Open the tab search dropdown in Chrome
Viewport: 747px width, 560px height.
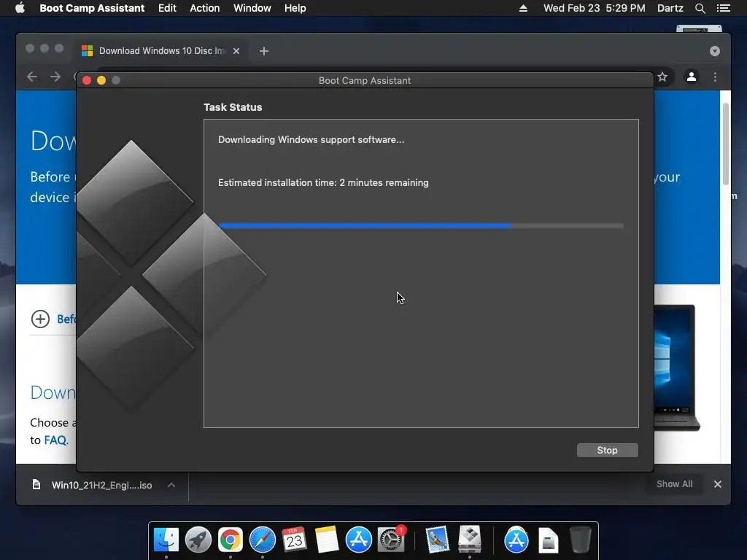715,51
